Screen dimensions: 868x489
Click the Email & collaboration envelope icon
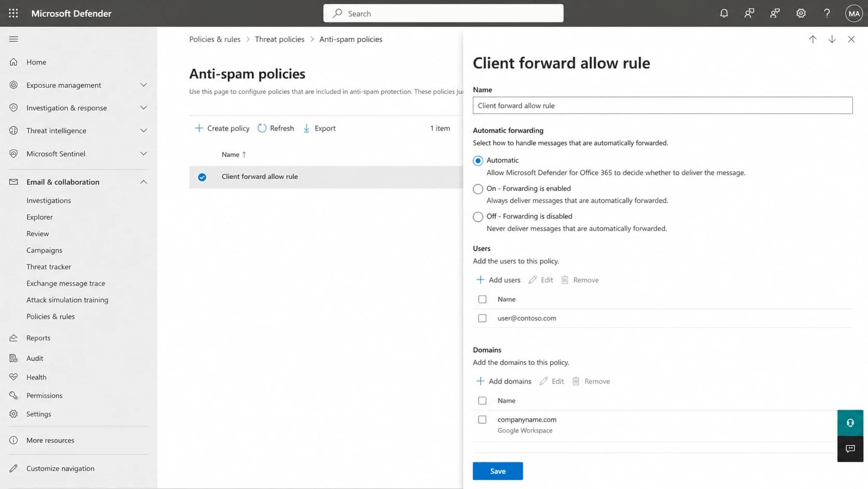pos(13,182)
